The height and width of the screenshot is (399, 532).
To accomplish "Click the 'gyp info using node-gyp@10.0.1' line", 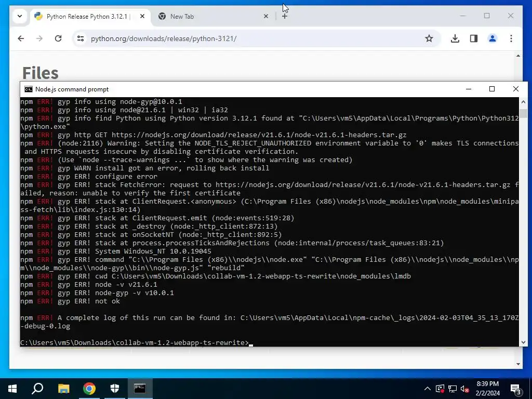I will [101, 101].
